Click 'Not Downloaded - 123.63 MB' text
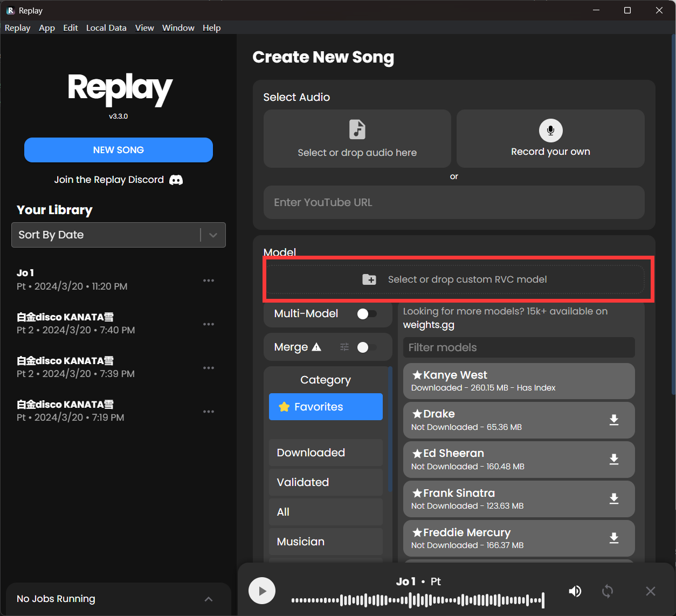 click(467, 506)
